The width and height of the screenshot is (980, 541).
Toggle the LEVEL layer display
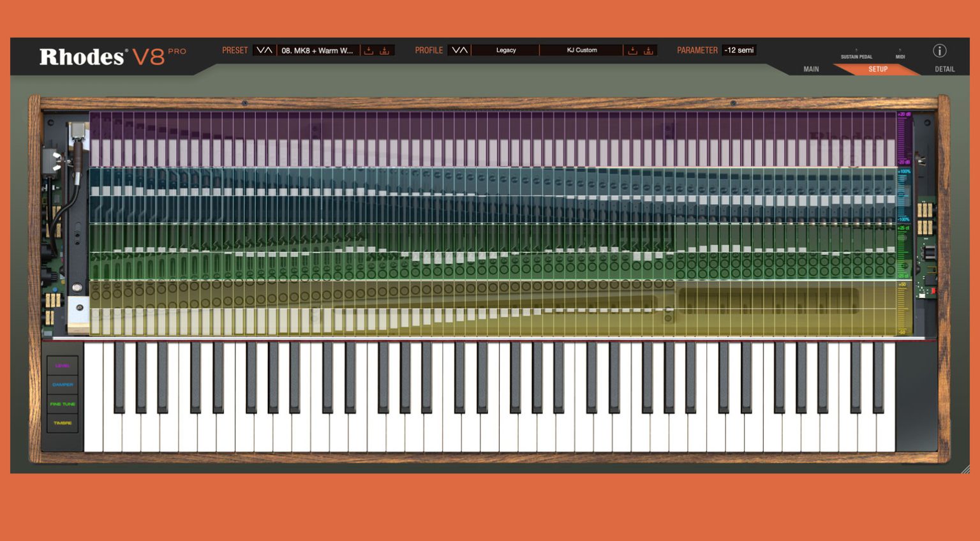61,366
